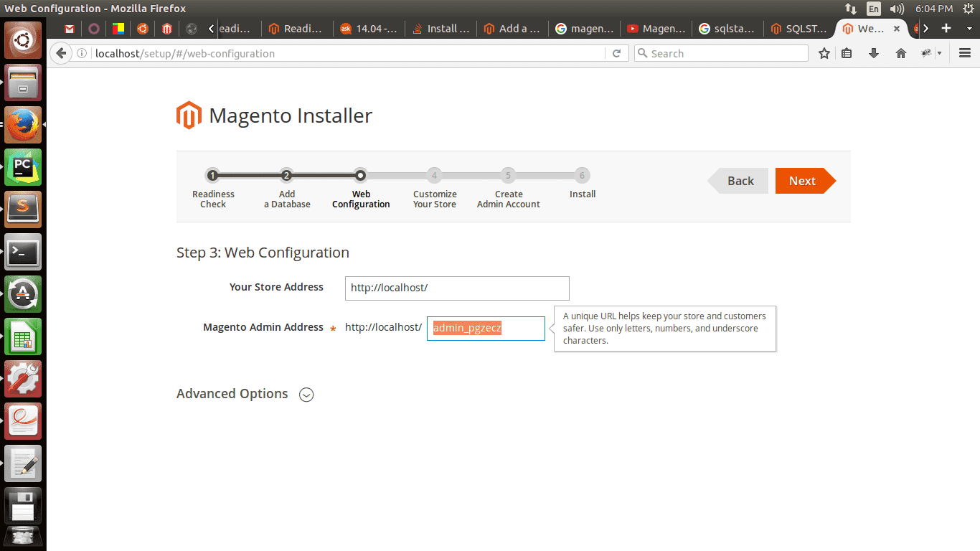This screenshot has height=551, width=980.
Task: Click Magento logo in installer header
Action: click(x=189, y=116)
